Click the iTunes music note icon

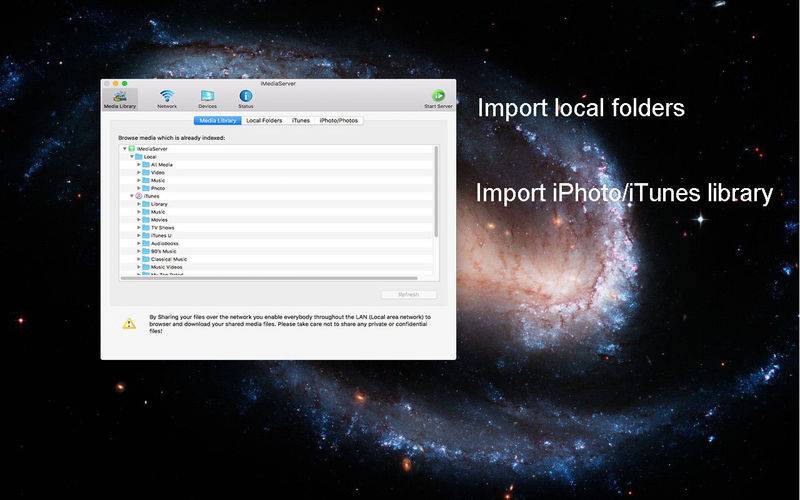139,196
